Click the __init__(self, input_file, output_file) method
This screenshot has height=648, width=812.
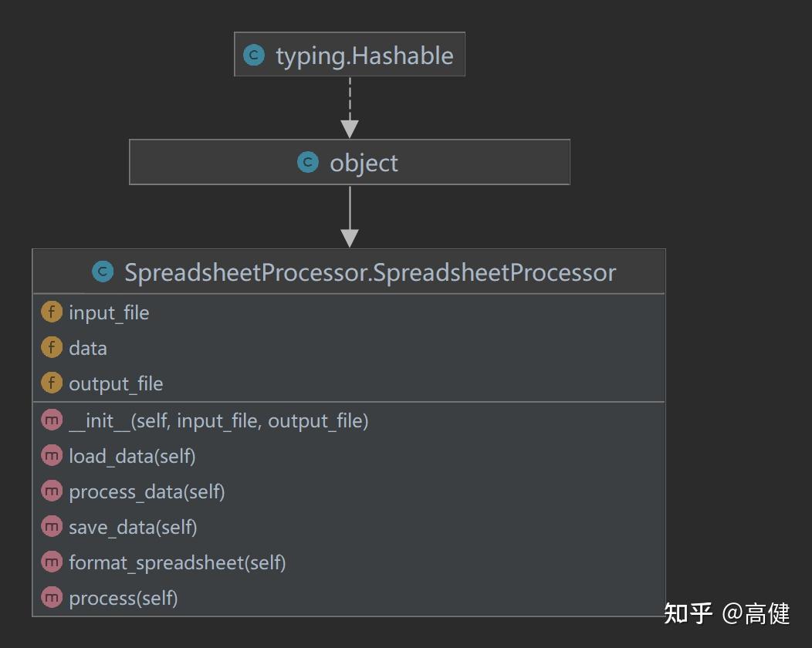coord(218,421)
